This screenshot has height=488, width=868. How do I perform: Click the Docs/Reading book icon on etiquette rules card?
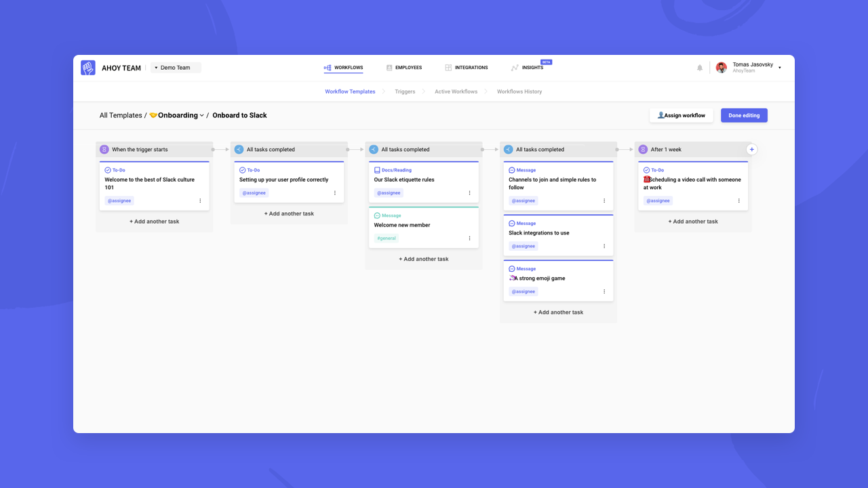(x=377, y=170)
